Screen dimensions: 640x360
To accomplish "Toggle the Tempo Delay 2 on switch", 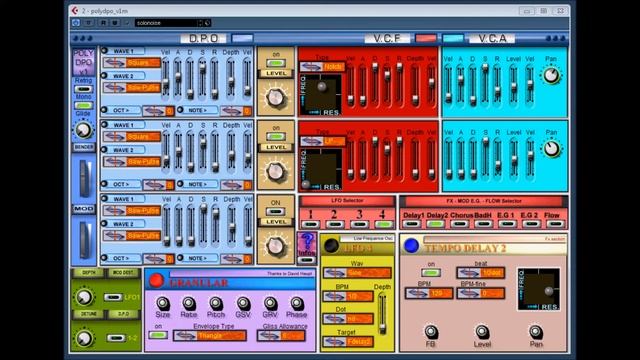I will (x=431, y=273).
